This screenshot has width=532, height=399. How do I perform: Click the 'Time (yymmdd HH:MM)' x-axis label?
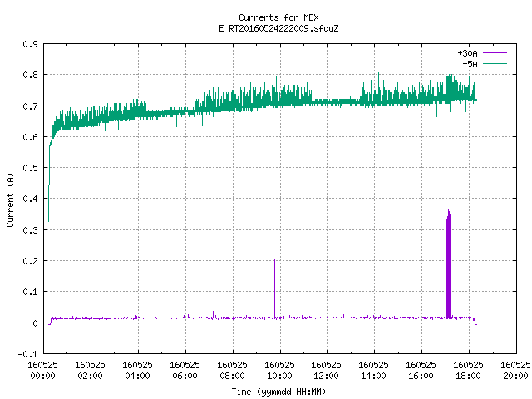[278, 392]
